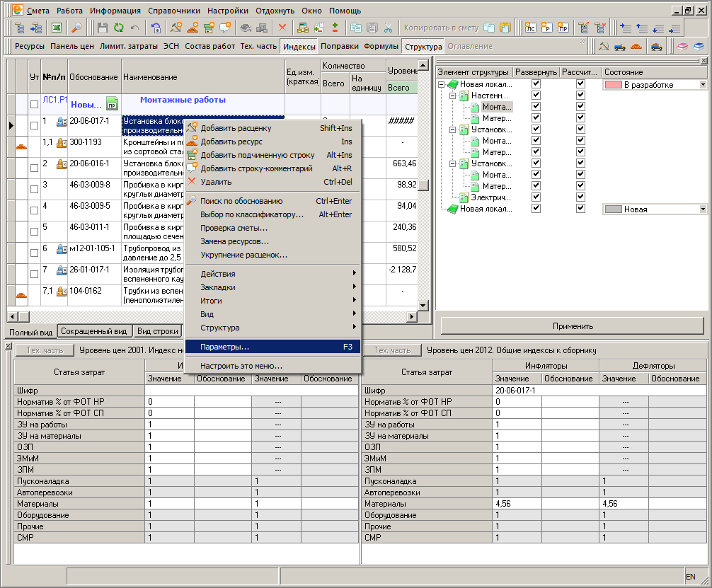
Task: Expand the Структура submenu in context menu
Action: 272,328
